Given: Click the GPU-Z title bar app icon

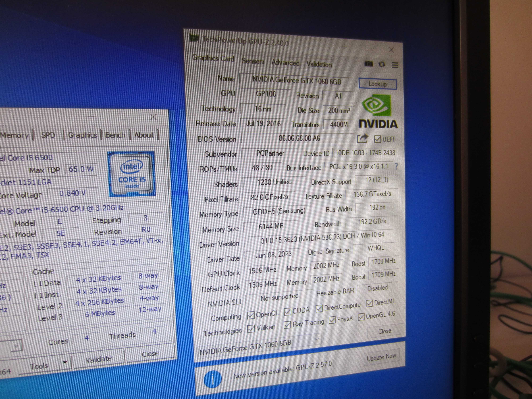Looking at the screenshot, I should coord(194,38).
